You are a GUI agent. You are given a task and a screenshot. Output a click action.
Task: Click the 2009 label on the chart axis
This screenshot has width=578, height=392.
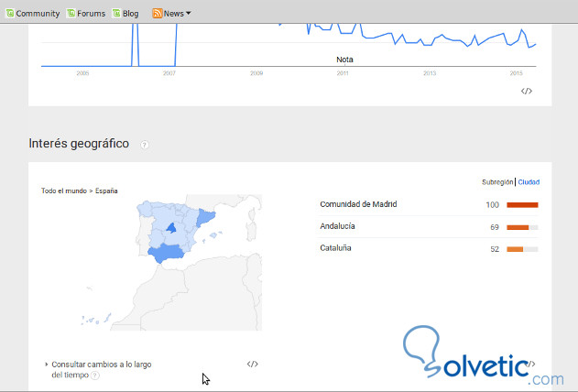[x=256, y=73]
